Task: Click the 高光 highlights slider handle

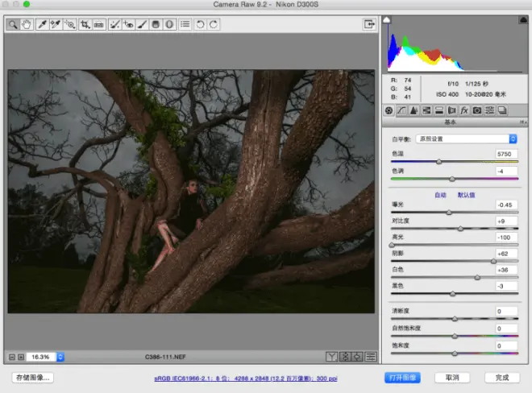Action: click(x=392, y=245)
